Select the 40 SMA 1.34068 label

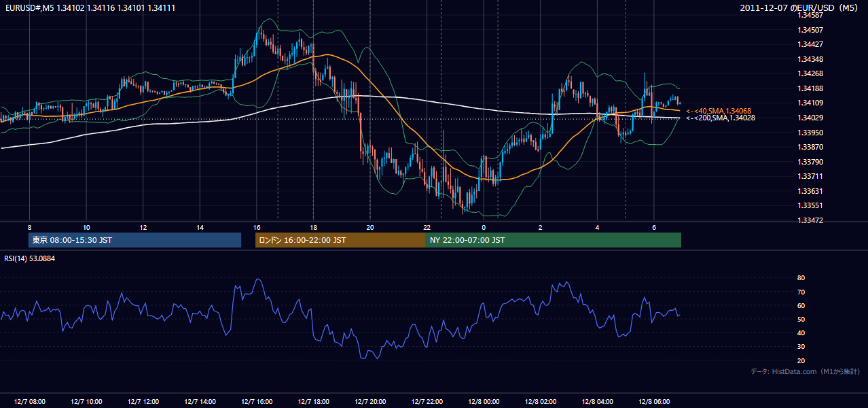[x=719, y=111]
